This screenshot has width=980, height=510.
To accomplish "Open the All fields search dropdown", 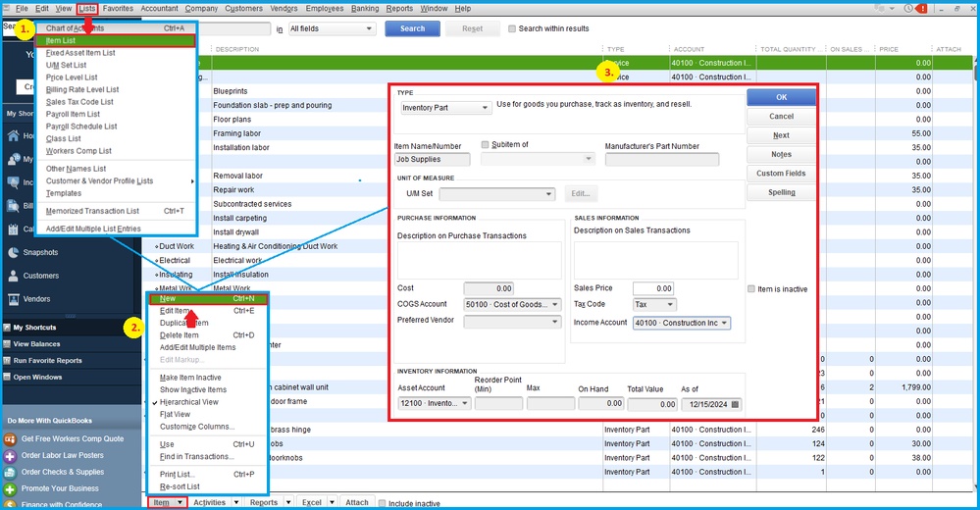I will (x=332, y=28).
